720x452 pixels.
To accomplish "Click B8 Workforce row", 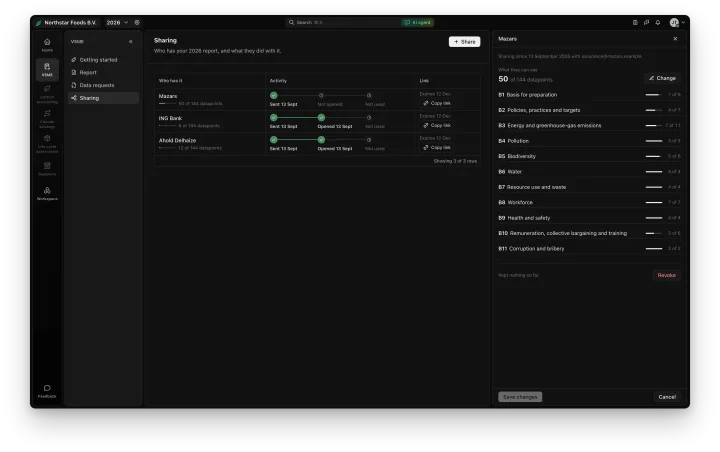I will click(x=589, y=203).
